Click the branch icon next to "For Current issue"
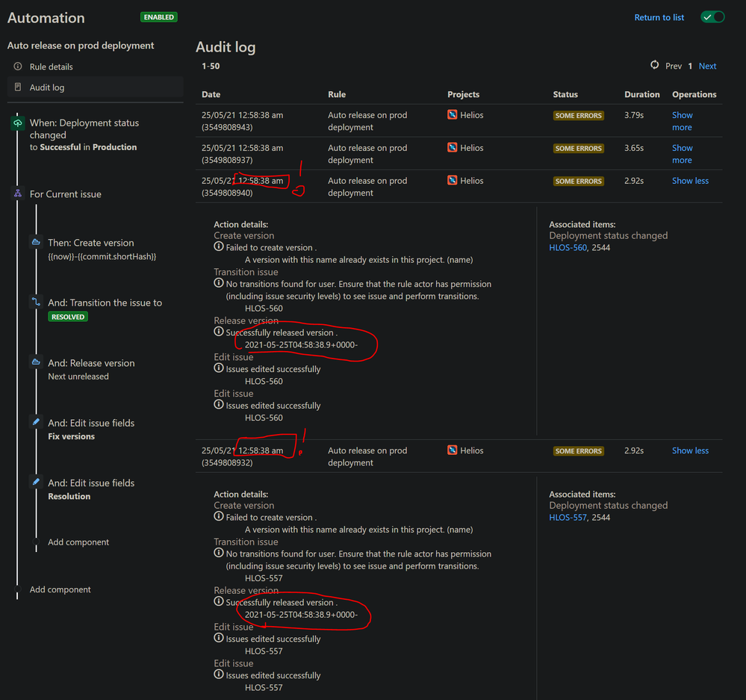The image size is (746, 700). pos(17,193)
